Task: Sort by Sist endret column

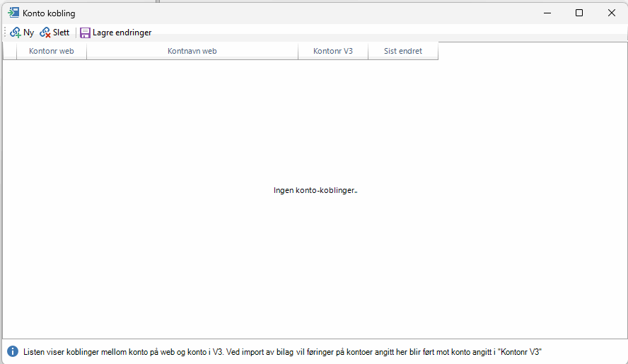Action: click(402, 51)
